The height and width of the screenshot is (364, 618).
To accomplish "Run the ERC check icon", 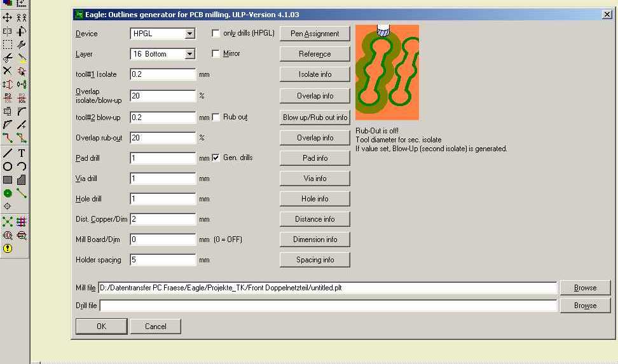I will coord(7,235).
